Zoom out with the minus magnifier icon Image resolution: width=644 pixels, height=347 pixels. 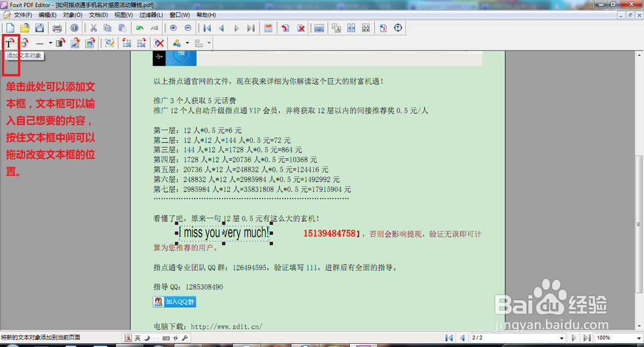pyautogui.click(x=188, y=28)
